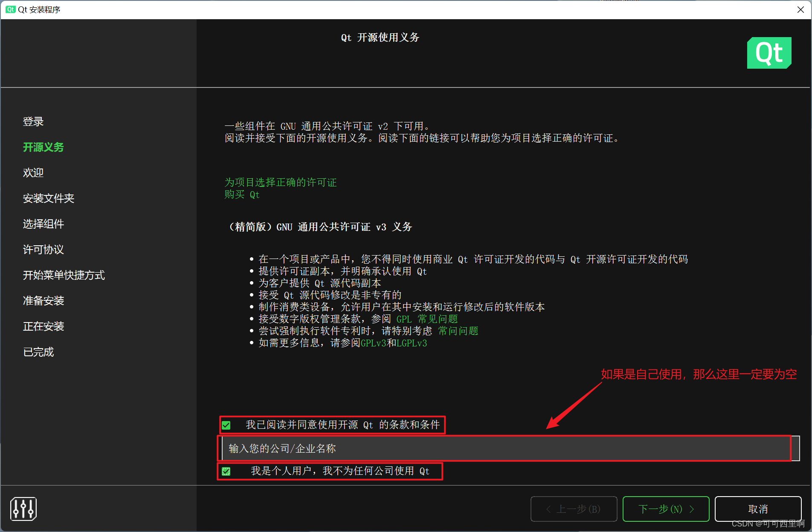Viewport: 812px width, 532px height.
Task: Click the 接受 Qt 源代码修改是非专有的 bullet
Action: tap(330, 295)
